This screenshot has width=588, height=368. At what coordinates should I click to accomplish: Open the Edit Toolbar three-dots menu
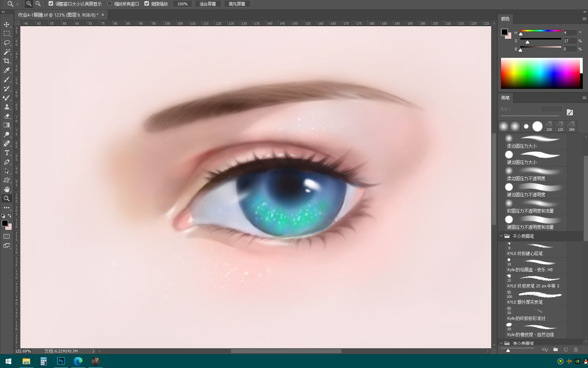[7, 208]
